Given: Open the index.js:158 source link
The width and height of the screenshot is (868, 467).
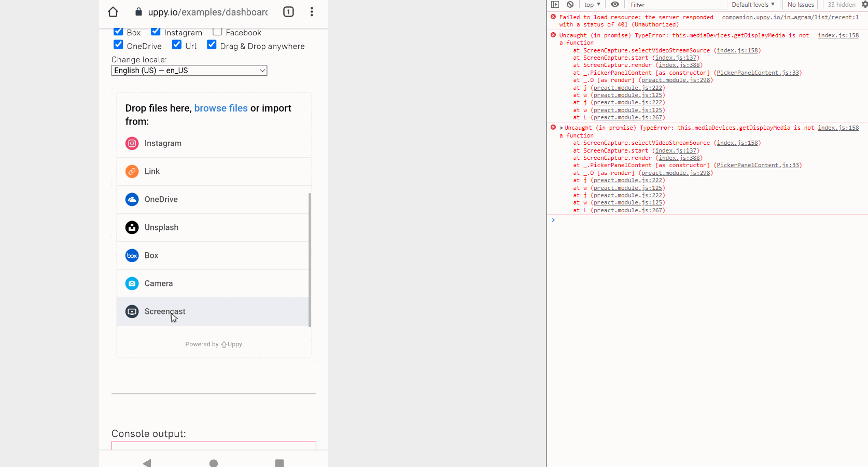Looking at the screenshot, I should pyautogui.click(x=838, y=35).
